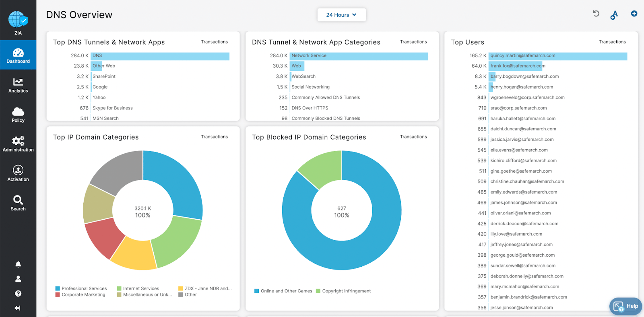Click quincy.martin@safemarch.com user entry
The width and height of the screenshot is (644, 317).
[x=522, y=56]
